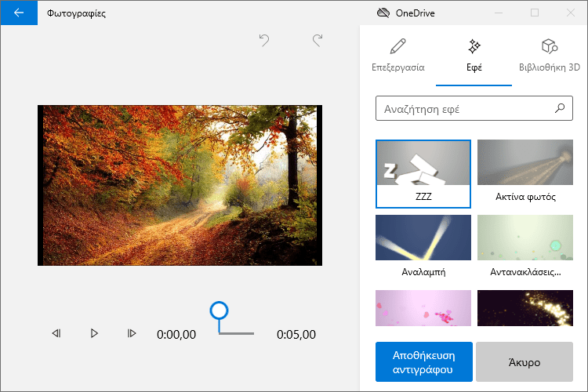The height and width of the screenshot is (392, 588).
Task: Click the magnifier search icon
Action: pyautogui.click(x=560, y=108)
